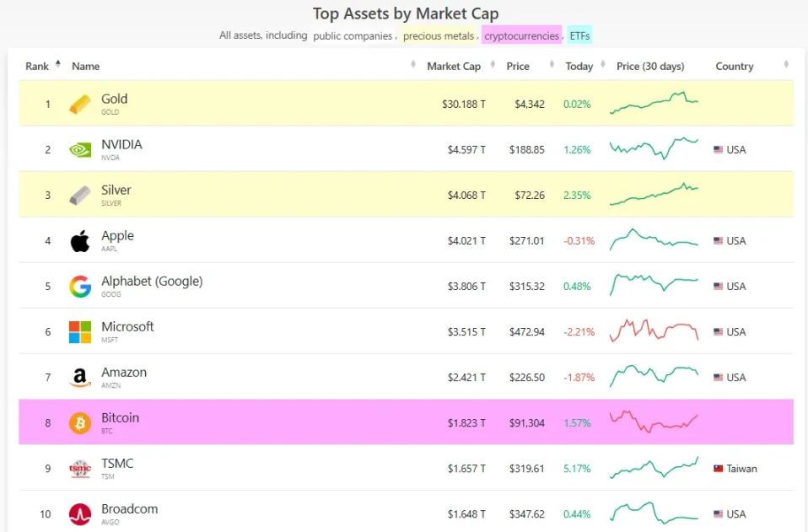Sort by Price column arrows
Image resolution: width=808 pixels, height=532 pixels.
point(552,64)
